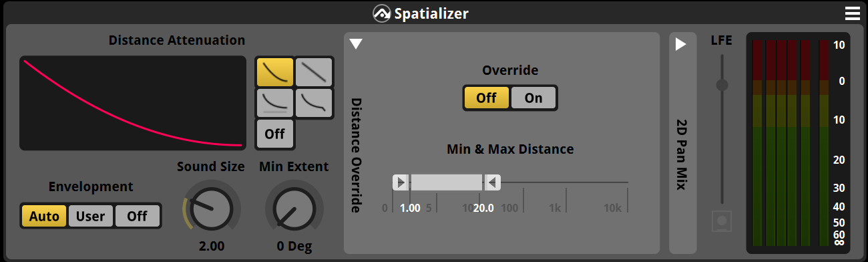Viewport: 868px width, 262px height.
Task: Select the linear attenuation curve icon
Action: [x=314, y=72]
